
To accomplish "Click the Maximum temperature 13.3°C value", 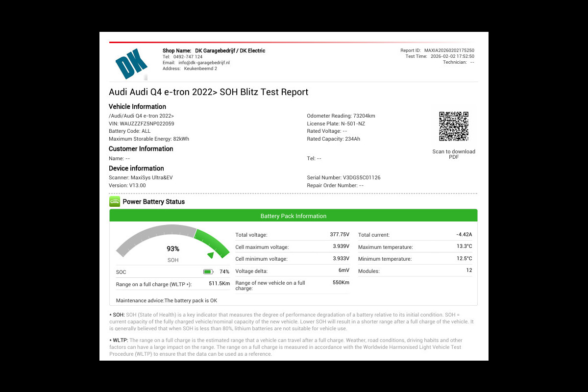I will [464, 246].
